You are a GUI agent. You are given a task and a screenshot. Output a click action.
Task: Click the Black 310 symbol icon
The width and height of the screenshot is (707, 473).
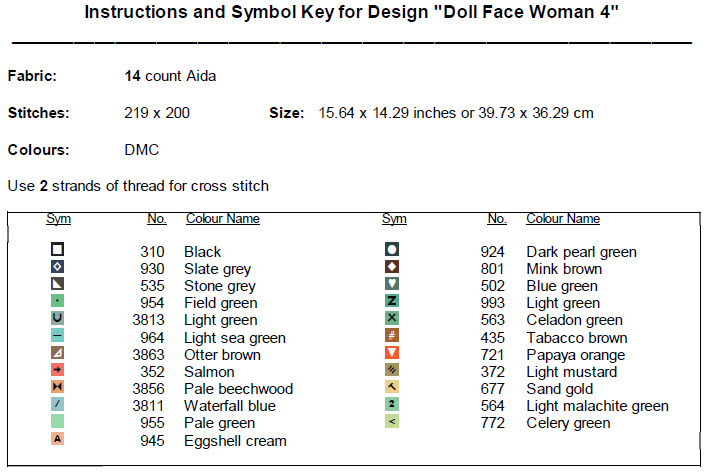57,250
